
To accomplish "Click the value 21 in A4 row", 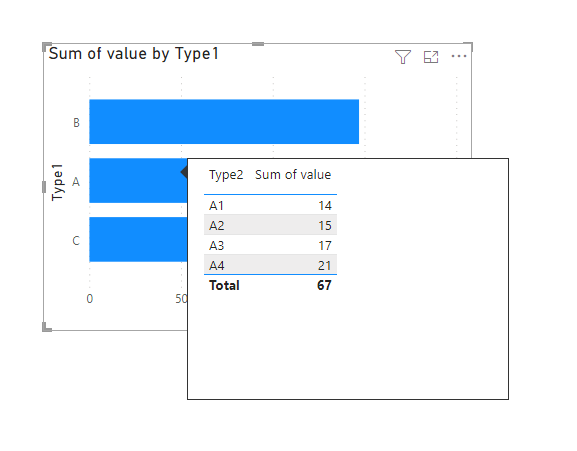I will pos(325,265).
